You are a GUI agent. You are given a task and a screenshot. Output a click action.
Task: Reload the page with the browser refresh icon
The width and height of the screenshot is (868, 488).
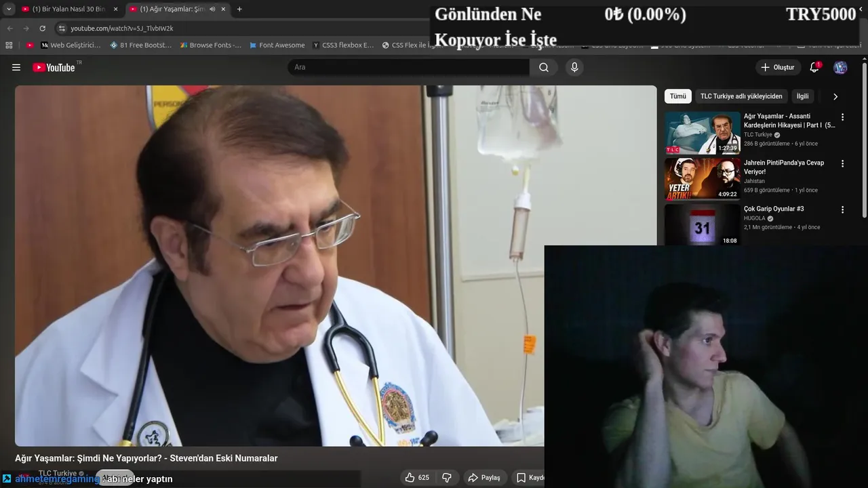[42, 28]
